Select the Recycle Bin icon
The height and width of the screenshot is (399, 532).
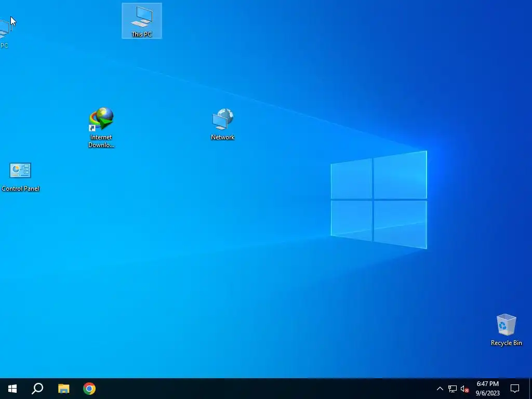pos(506,330)
